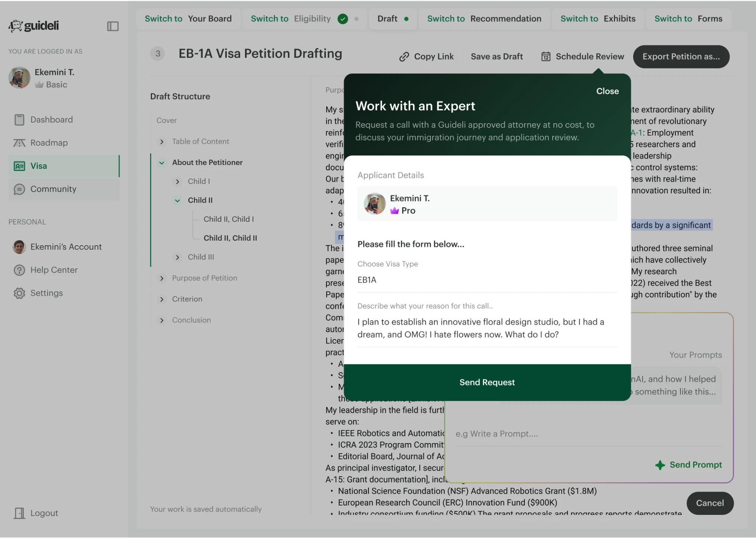Expand Criterion chevron

(x=162, y=299)
